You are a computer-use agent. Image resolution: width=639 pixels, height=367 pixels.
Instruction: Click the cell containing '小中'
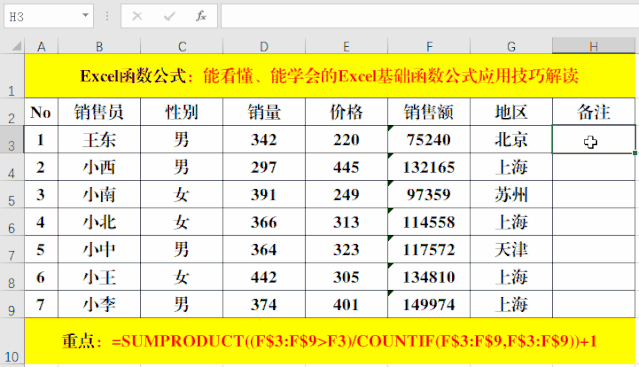99,249
